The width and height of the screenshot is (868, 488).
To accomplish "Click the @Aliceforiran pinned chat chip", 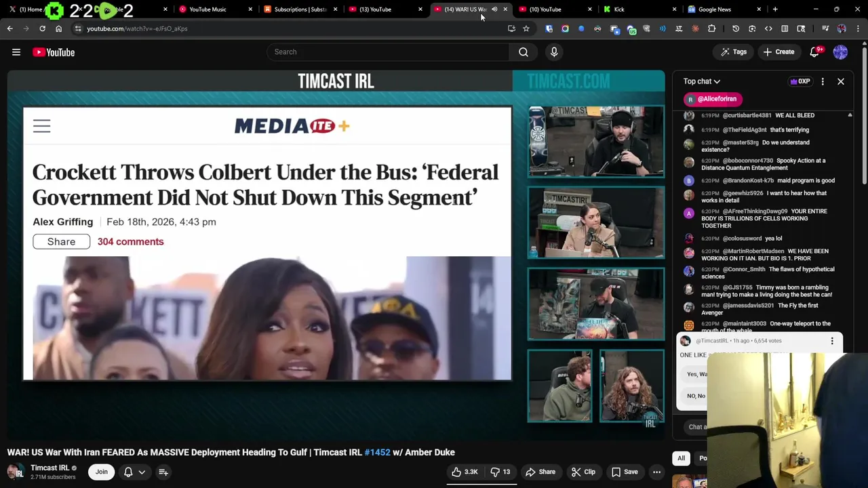I will coord(713,99).
